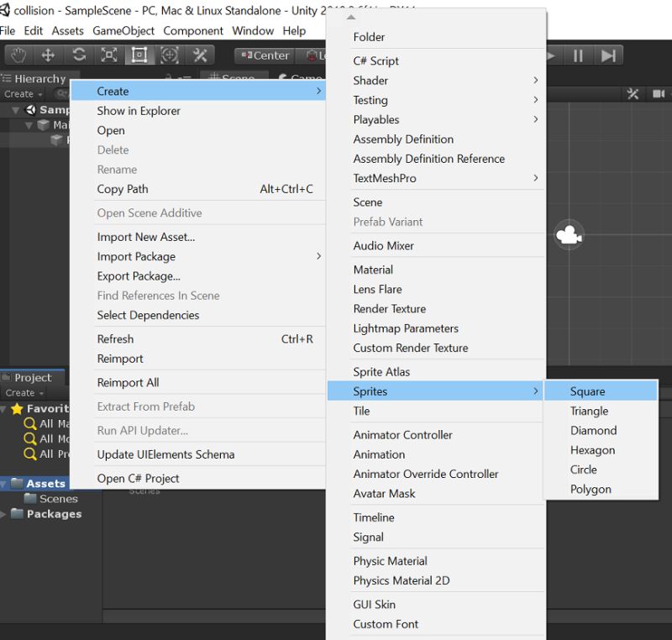Choose Reimport All entry
This screenshot has width=672, height=640.
[198, 382]
